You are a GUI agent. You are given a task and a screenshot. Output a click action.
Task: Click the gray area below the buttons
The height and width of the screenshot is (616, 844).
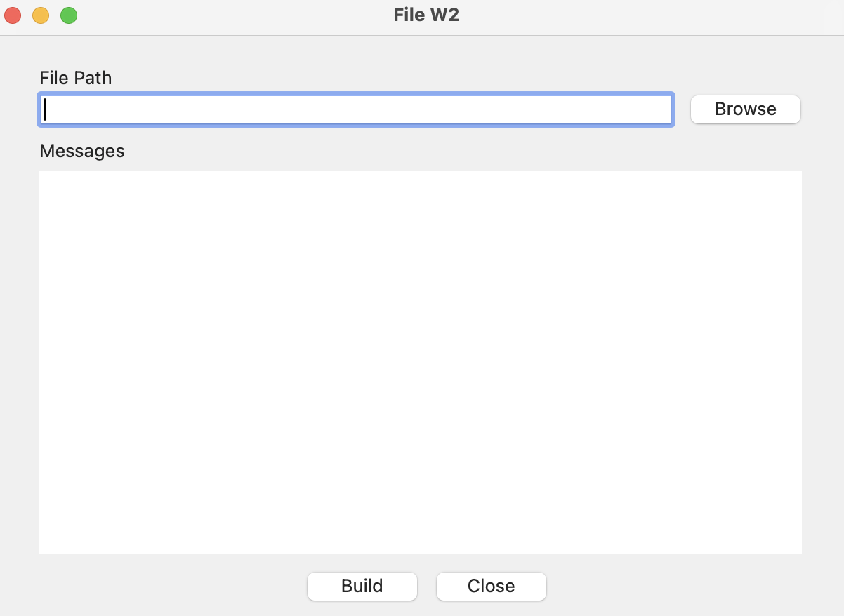click(421, 609)
